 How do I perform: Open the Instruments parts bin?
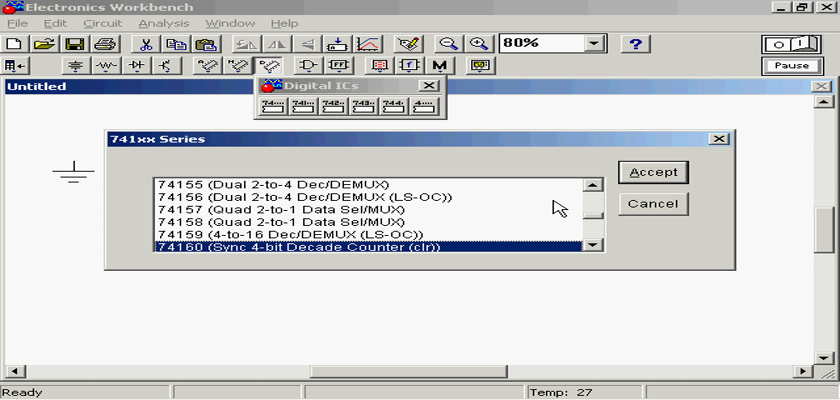pos(481,66)
